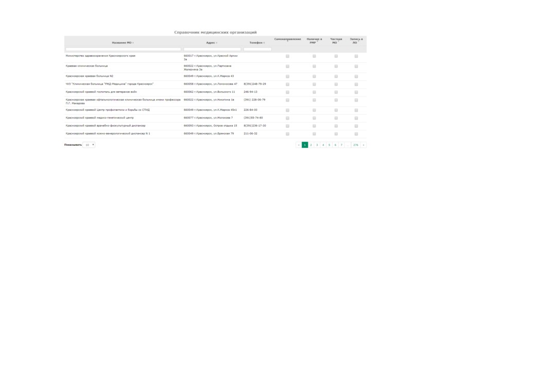The height and width of the screenshot is (392, 554).
Task: Go to page 5 in pagination
Action: click(x=329, y=145)
